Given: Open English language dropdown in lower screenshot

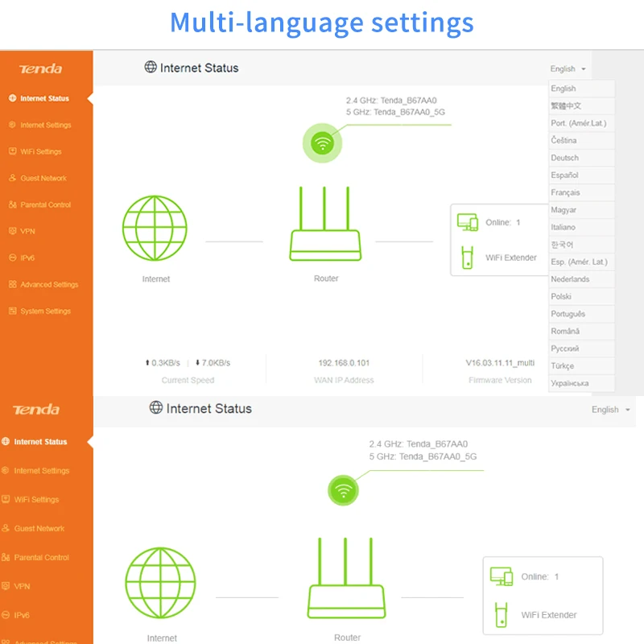Looking at the screenshot, I should (x=611, y=410).
